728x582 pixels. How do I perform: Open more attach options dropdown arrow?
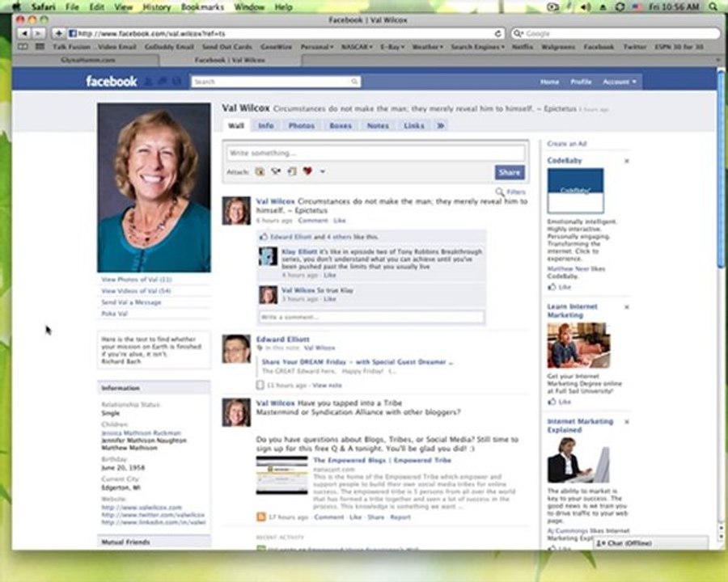322,171
